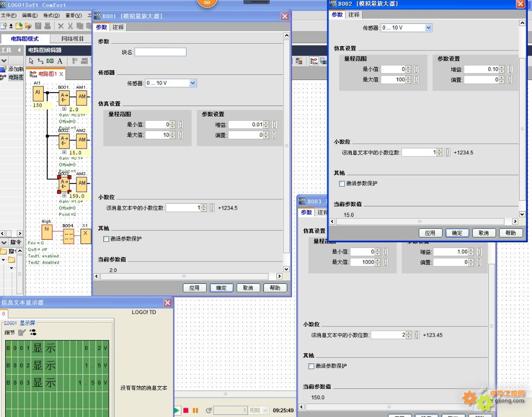Increase decimal places stepper in B003 dialog
532x417 pixels.
(408, 333)
